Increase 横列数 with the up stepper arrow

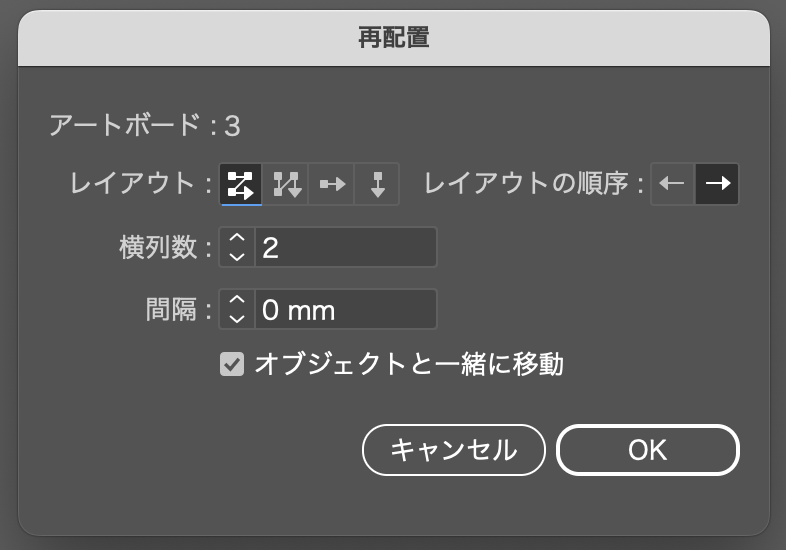(x=237, y=238)
